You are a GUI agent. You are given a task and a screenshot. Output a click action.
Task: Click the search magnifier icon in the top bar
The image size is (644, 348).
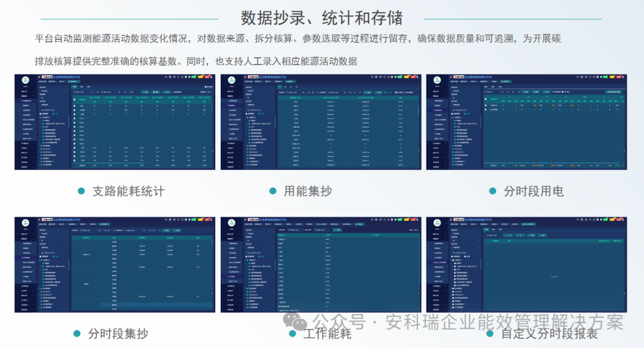click(166, 77)
